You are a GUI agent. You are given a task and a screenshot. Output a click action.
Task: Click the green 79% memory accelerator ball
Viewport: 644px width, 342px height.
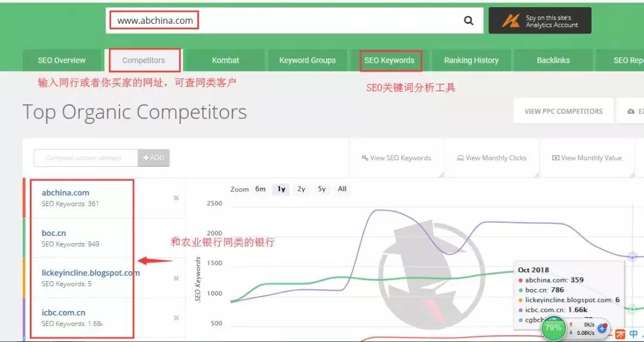tap(553, 328)
